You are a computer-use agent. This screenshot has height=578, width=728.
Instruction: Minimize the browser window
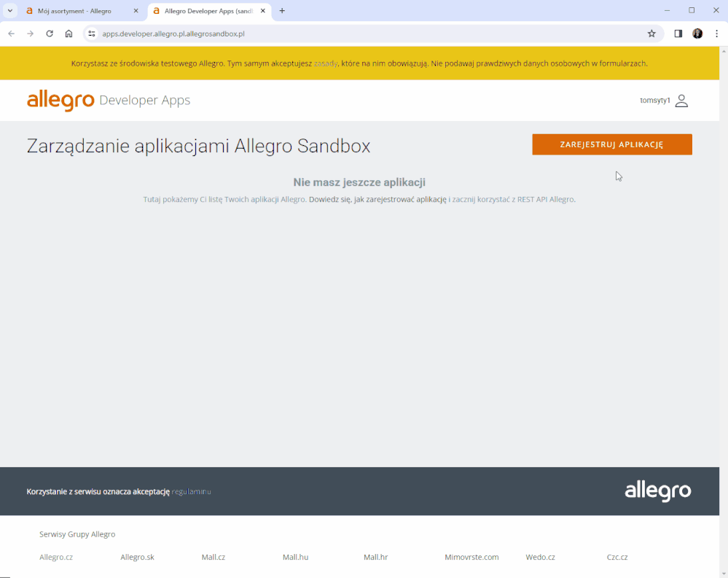click(x=668, y=10)
